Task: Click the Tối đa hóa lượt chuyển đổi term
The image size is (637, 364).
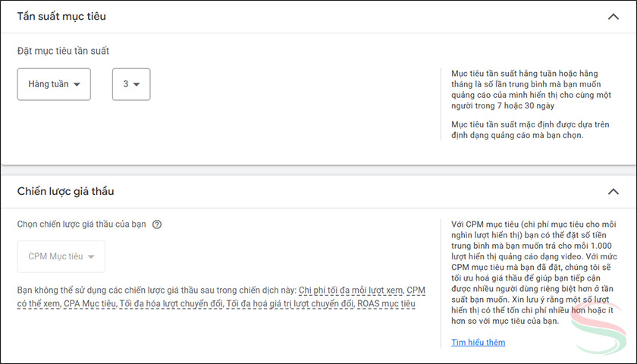Action: (171, 304)
